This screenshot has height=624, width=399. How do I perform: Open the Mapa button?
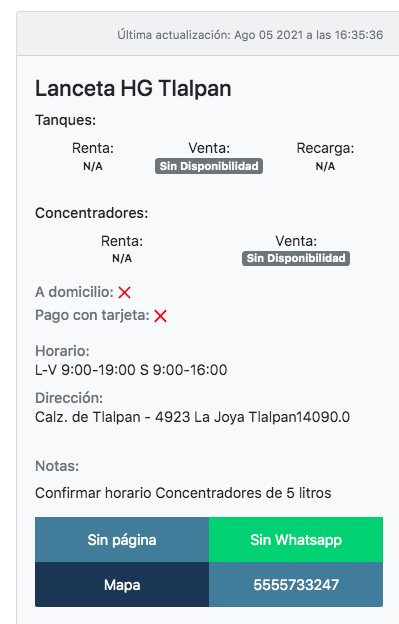(122, 585)
